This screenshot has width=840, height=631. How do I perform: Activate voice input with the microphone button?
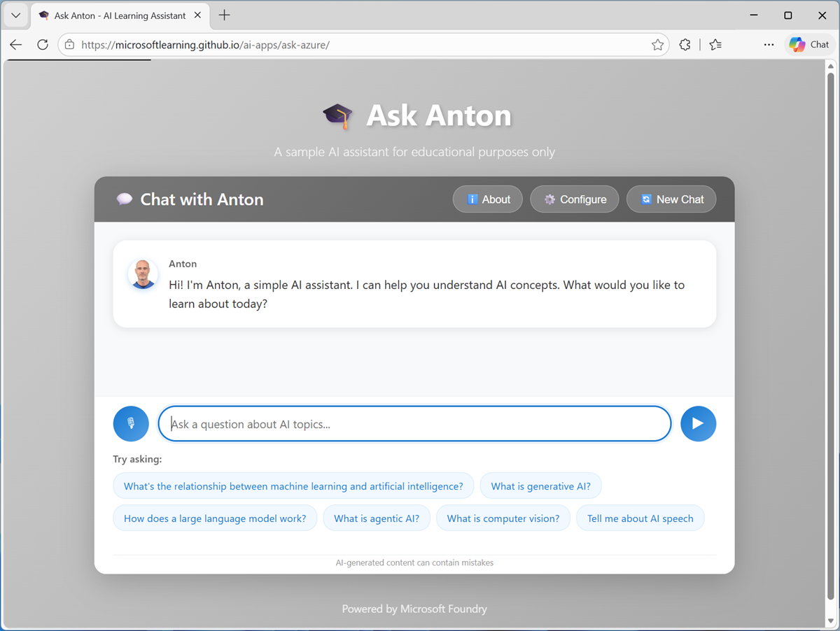point(130,423)
